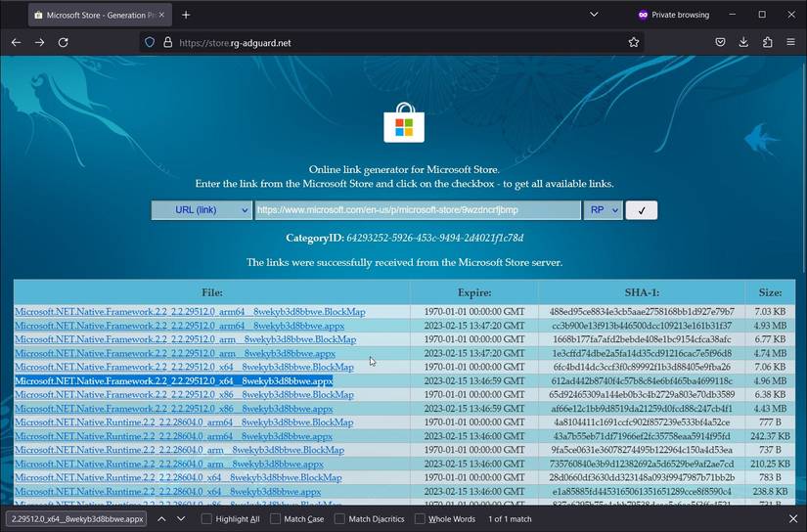Click the 242.37 KB size cell
The height and width of the screenshot is (532, 807).
(770, 436)
